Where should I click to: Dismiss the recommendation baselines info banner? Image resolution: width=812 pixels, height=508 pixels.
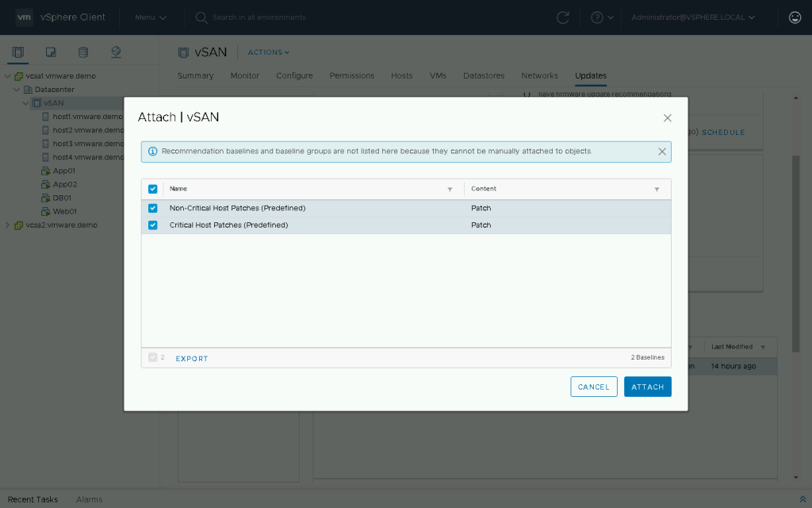tap(662, 152)
